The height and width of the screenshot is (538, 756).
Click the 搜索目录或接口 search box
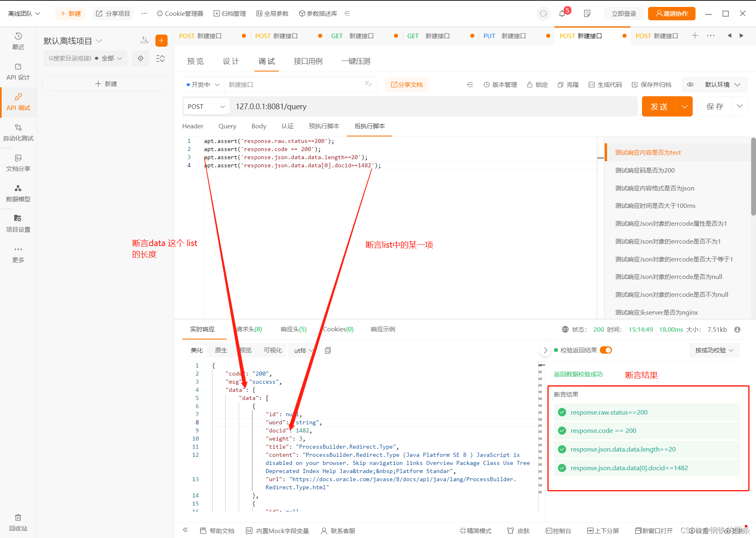pyautogui.click(x=70, y=58)
